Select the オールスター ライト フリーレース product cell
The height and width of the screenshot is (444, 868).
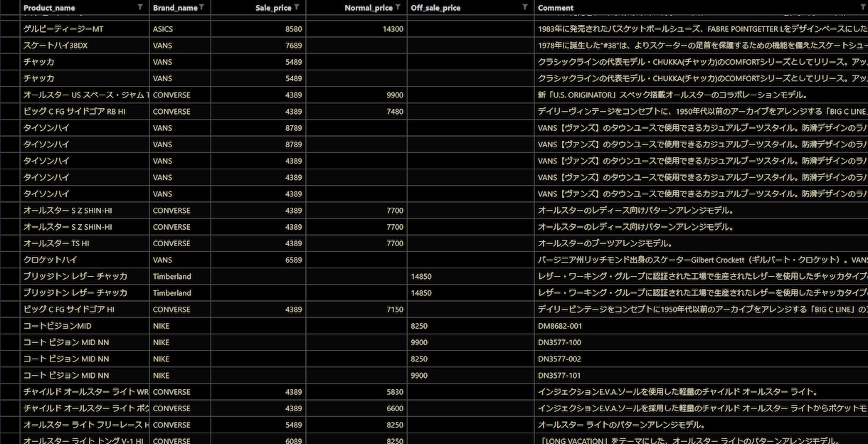[x=85, y=425]
